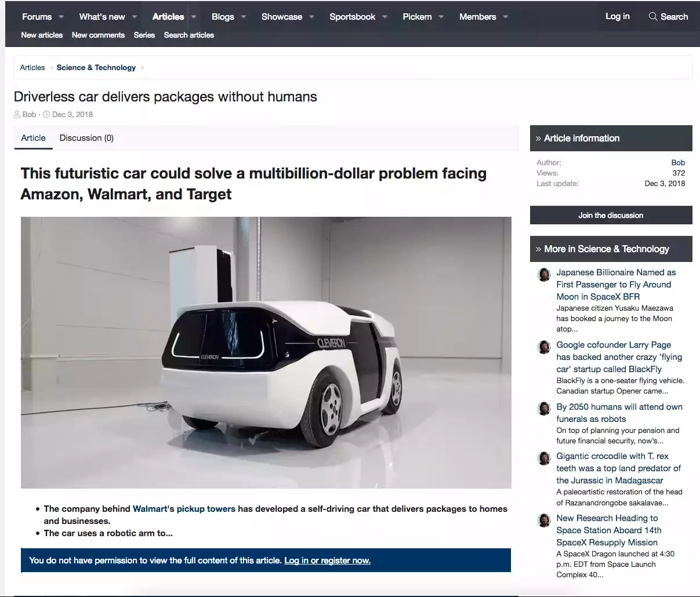Open the Series sub-link
Viewport: 700px width, 597px height.
[x=144, y=35]
